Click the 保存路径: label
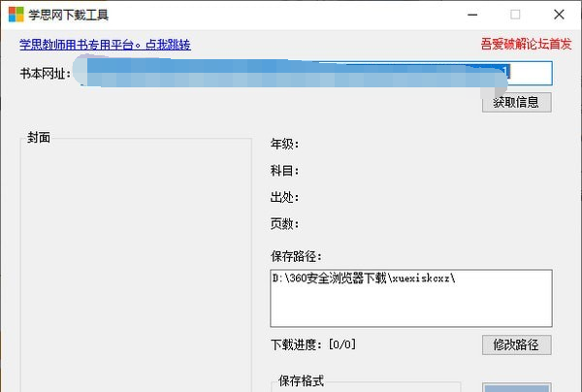This screenshot has height=392, width=582. click(x=296, y=256)
